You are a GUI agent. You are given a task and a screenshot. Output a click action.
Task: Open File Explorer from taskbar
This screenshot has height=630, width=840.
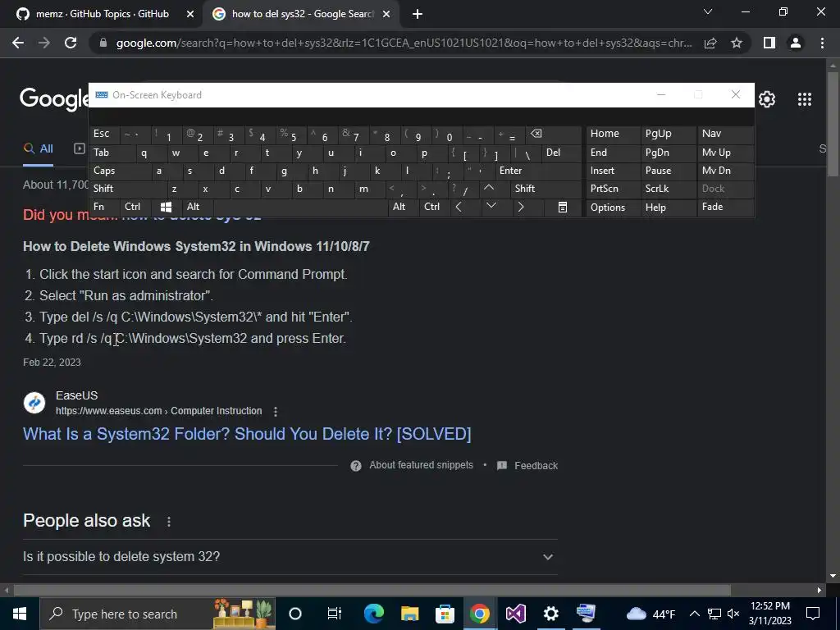(x=409, y=614)
